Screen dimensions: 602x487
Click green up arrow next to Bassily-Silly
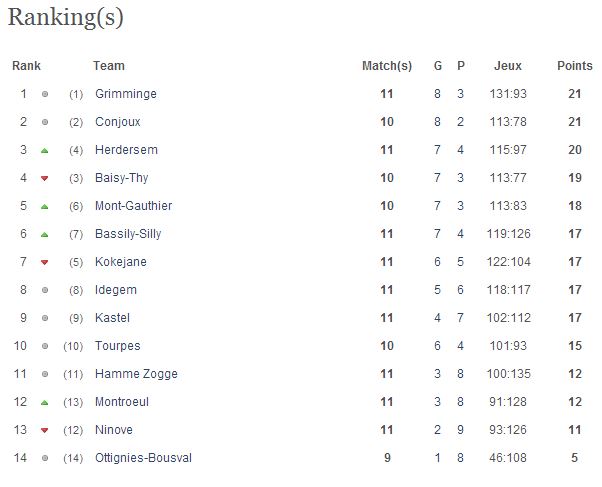45,235
